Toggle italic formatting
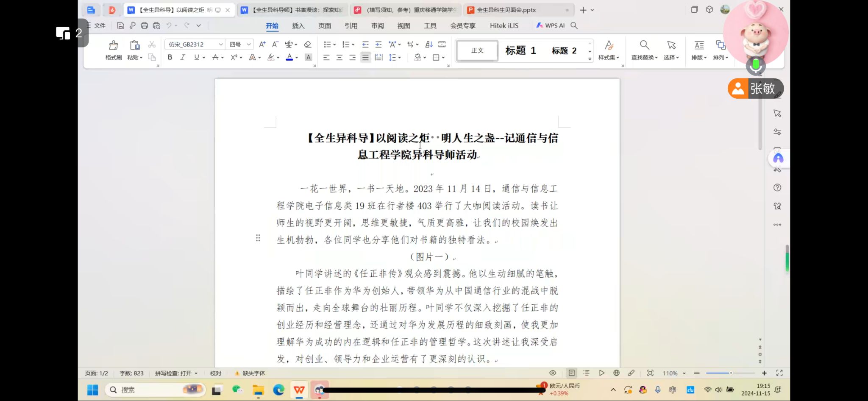This screenshot has height=401, width=868. coord(183,57)
